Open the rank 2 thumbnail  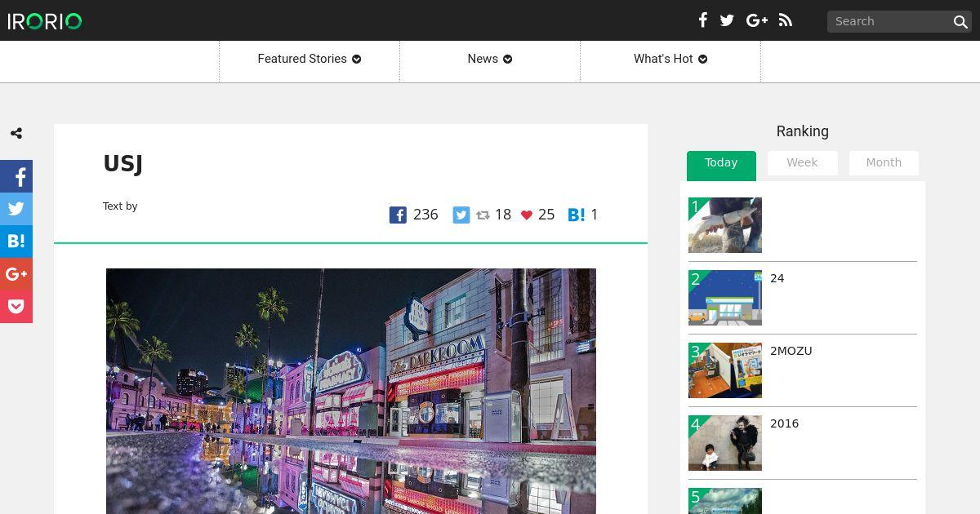(725, 298)
